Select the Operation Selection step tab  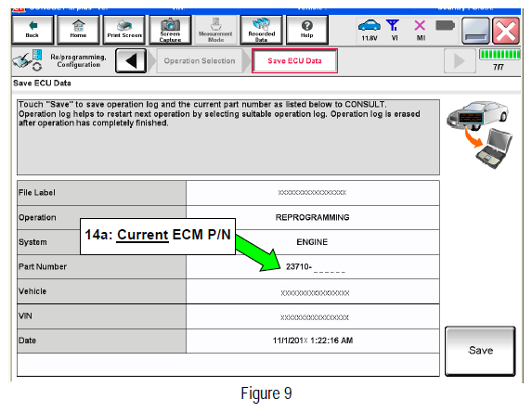point(200,61)
